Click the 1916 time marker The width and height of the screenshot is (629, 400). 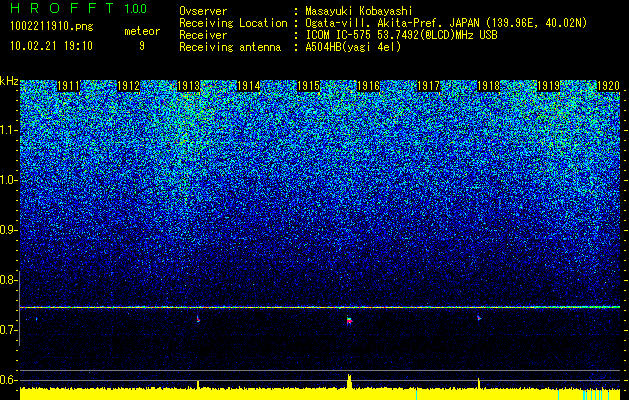click(368, 86)
